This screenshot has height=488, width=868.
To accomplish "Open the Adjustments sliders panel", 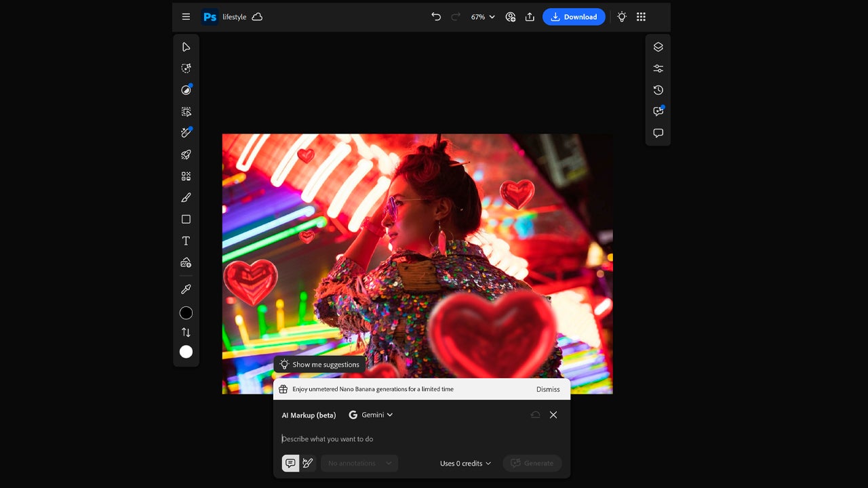I will click(x=658, y=68).
